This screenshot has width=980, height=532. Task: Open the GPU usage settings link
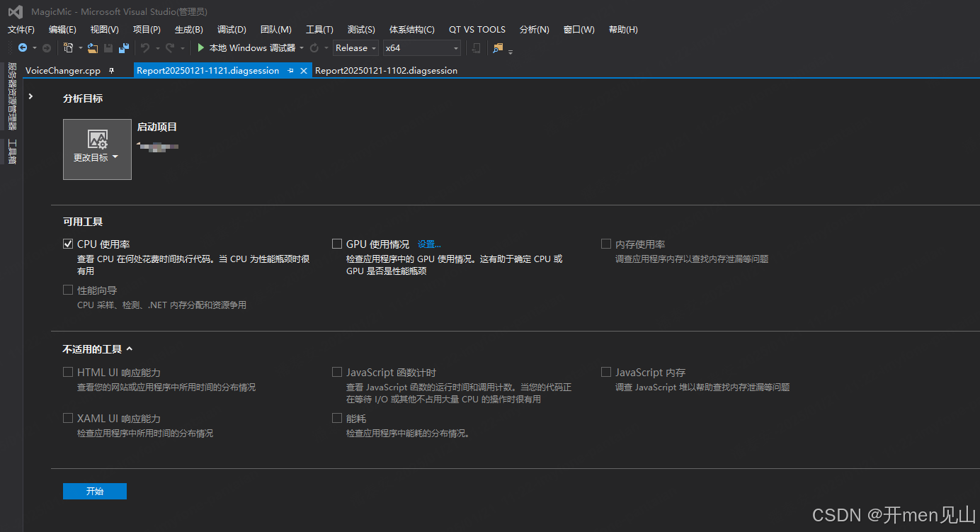click(x=429, y=244)
